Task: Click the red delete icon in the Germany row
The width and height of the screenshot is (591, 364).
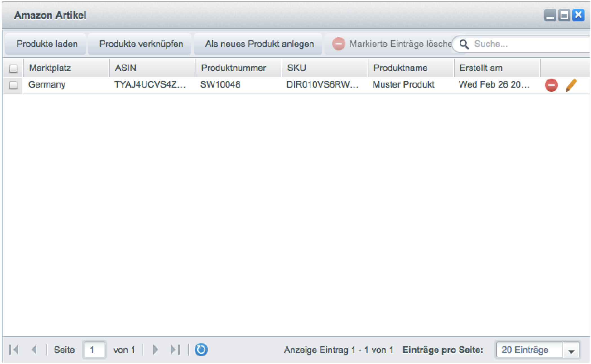Action: 551,85
